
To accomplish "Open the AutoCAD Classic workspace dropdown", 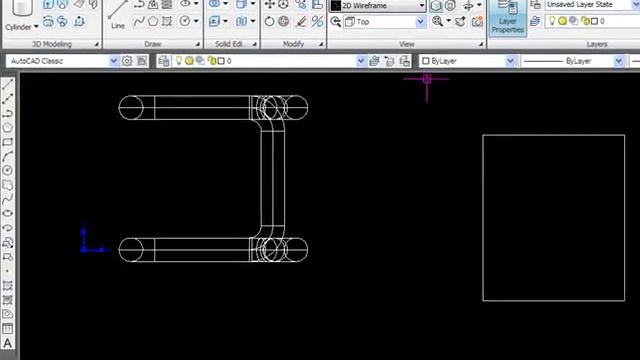I will click(113, 61).
